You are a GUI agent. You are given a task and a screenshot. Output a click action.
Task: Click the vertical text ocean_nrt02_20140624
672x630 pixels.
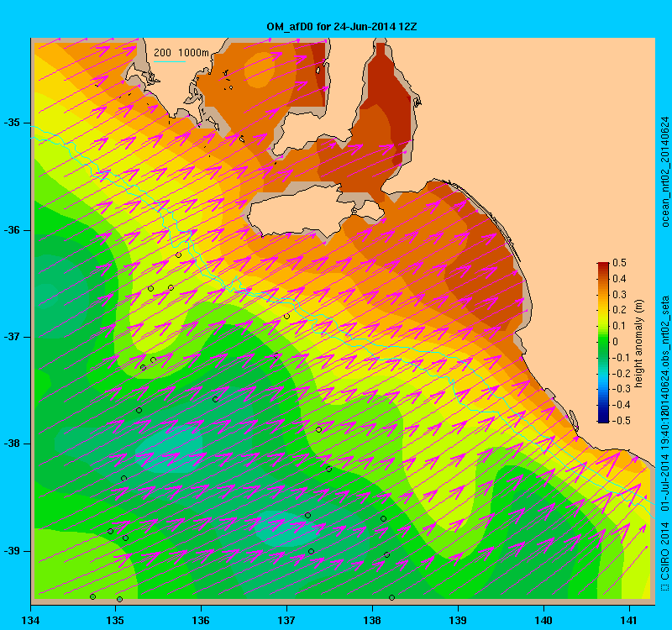664,172
